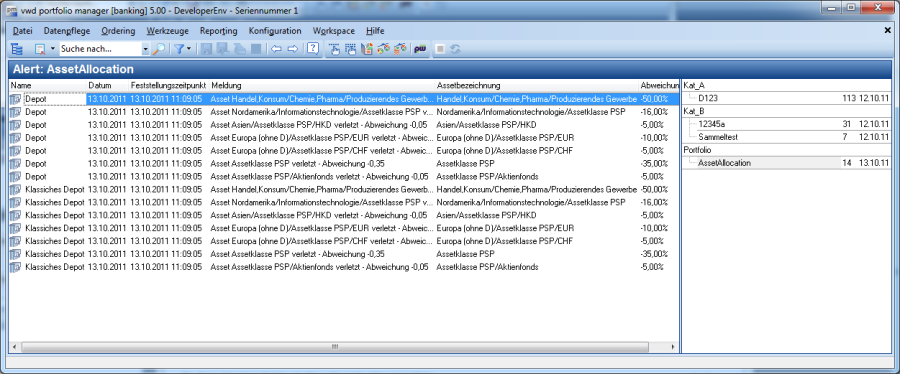Open the Konfiguration menu
The image size is (900, 374).
(275, 31)
